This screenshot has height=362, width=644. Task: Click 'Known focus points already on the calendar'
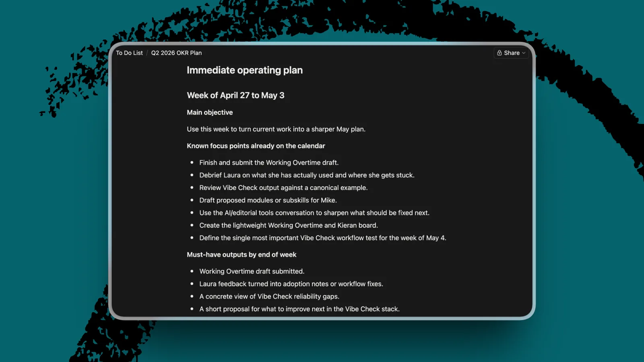point(256,146)
